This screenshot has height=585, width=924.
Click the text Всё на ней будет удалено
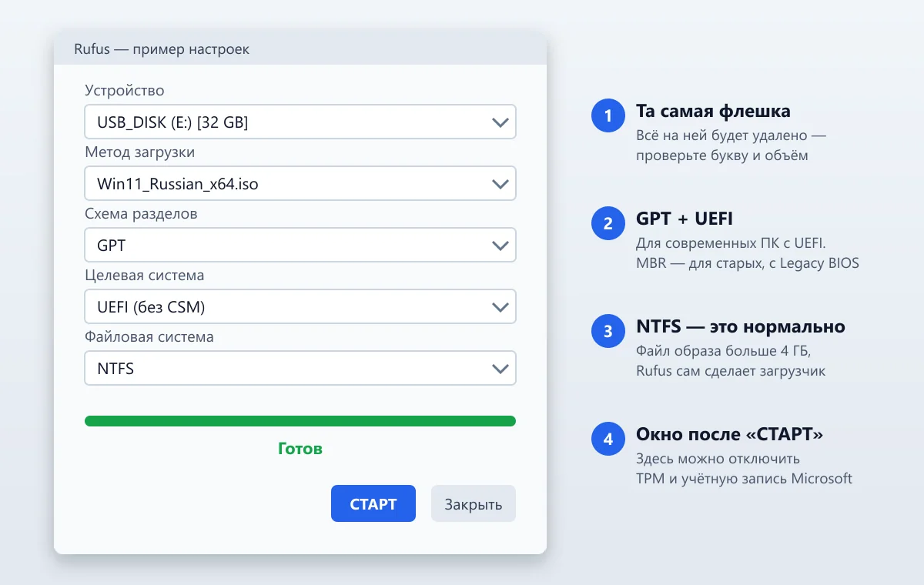[722, 135]
